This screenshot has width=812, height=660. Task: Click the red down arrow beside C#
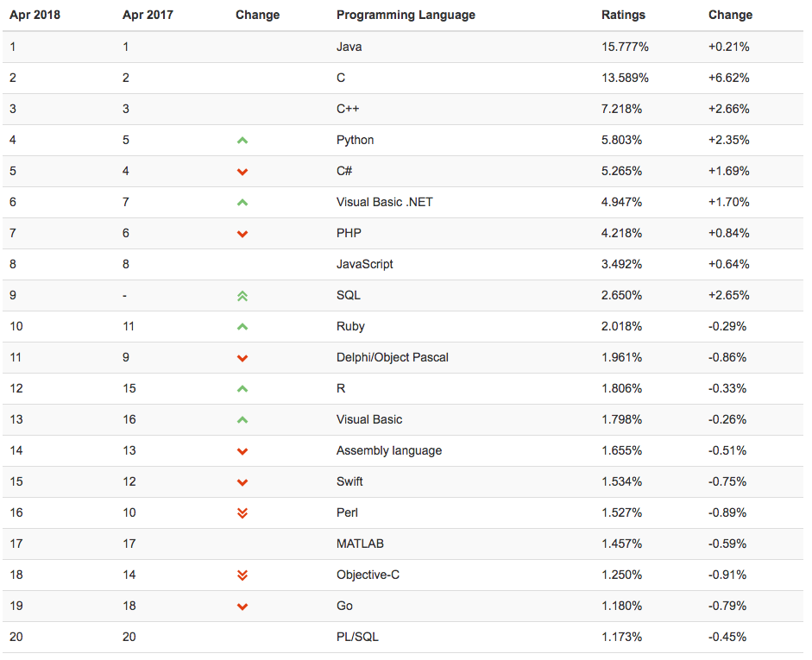pyautogui.click(x=242, y=172)
